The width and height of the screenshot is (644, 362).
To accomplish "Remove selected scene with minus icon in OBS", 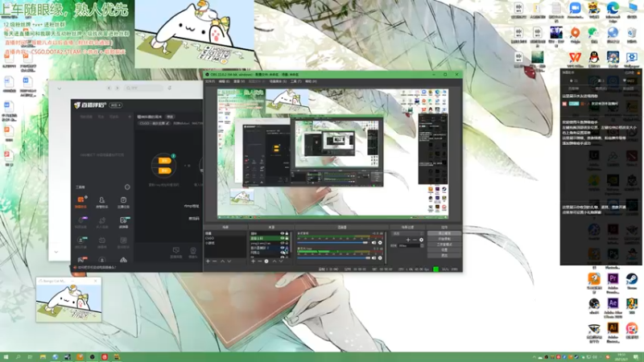I will [x=214, y=261].
